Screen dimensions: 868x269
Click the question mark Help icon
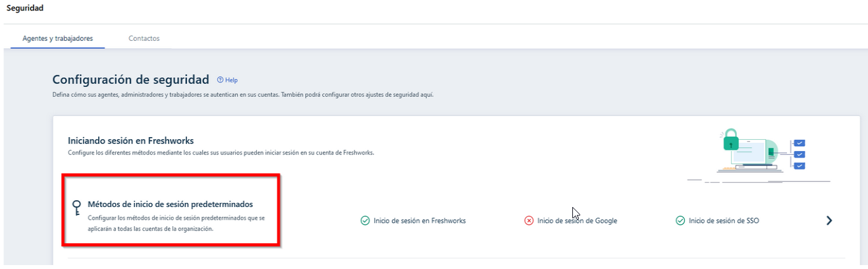(220, 80)
